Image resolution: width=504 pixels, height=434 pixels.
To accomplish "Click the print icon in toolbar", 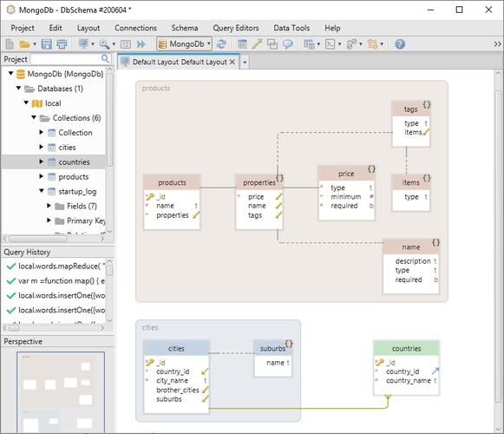I will pos(62,44).
